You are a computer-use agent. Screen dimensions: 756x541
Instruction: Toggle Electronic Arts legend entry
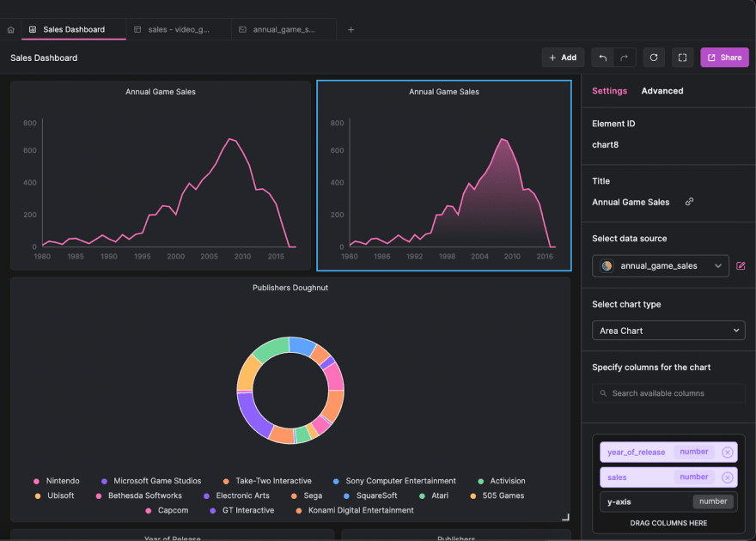[236, 495]
